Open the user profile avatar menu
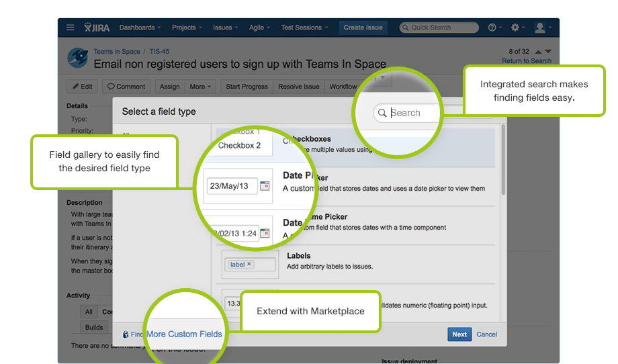Image resolution: width=618 pixels, height=364 pixels. 542,28
